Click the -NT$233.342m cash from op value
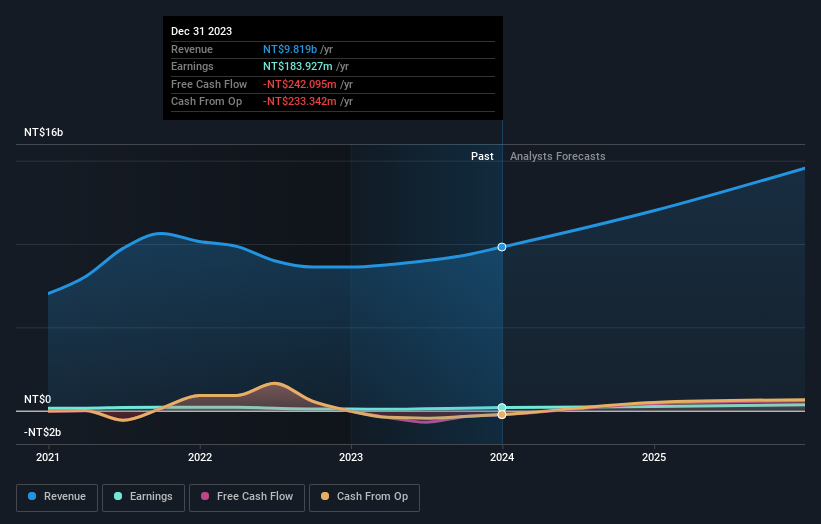Image resolution: width=821 pixels, height=524 pixels. pos(299,102)
